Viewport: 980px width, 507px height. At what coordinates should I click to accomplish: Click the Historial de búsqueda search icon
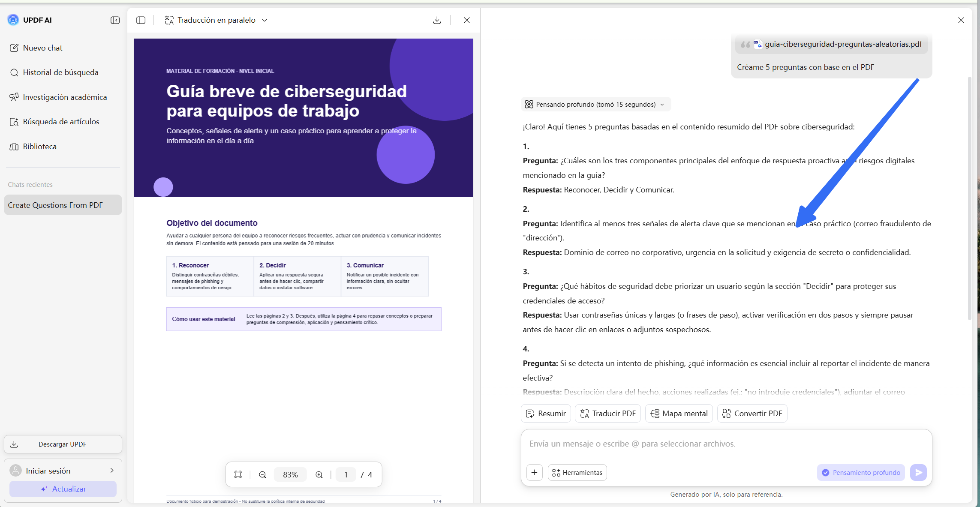[14, 72]
